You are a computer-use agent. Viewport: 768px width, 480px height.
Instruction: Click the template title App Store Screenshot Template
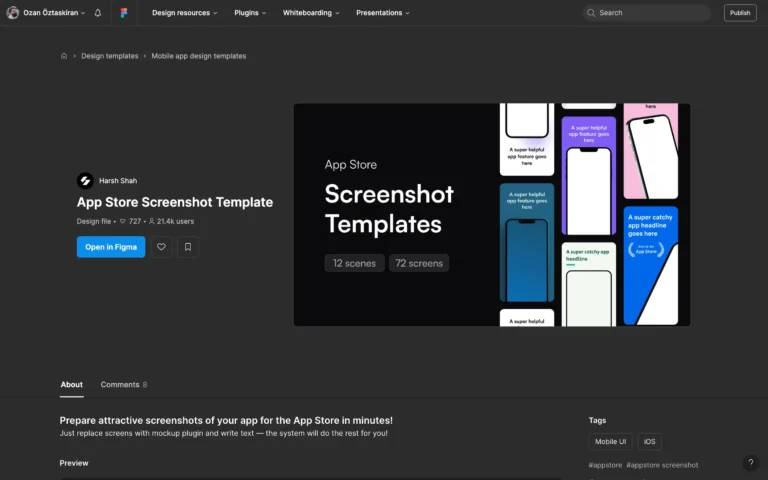pos(175,202)
